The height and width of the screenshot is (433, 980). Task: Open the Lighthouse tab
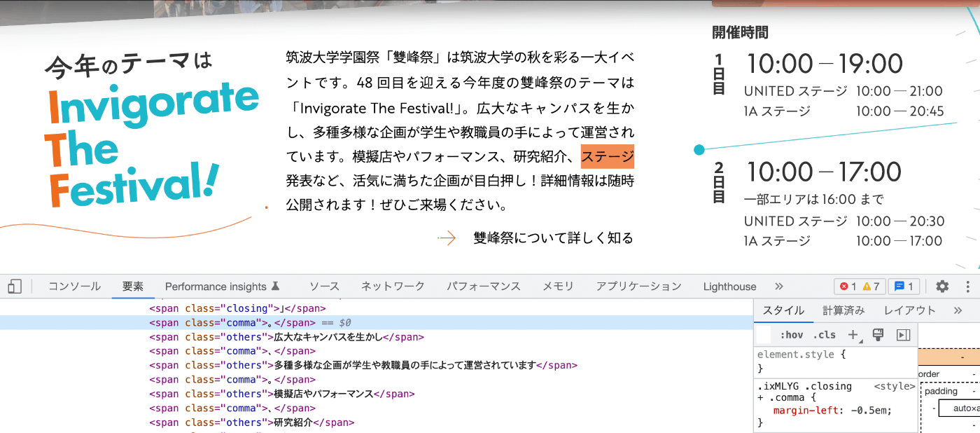[729, 287]
